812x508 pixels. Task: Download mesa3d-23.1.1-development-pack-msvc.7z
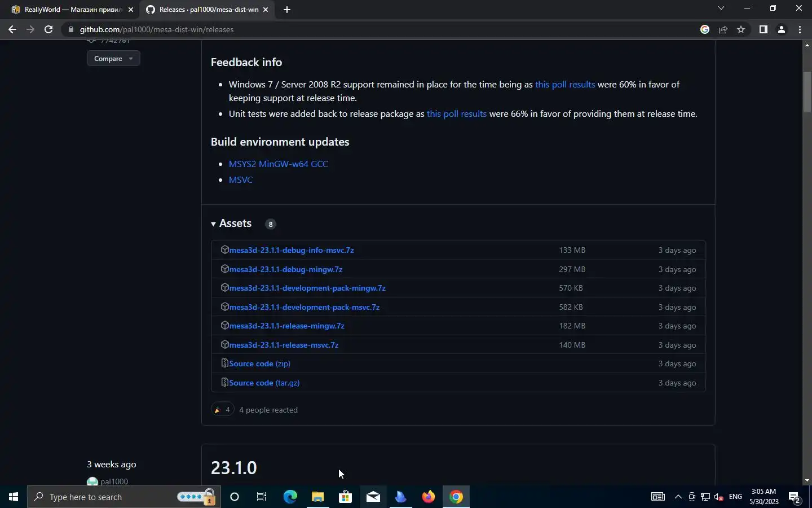pyautogui.click(x=304, y=307)
